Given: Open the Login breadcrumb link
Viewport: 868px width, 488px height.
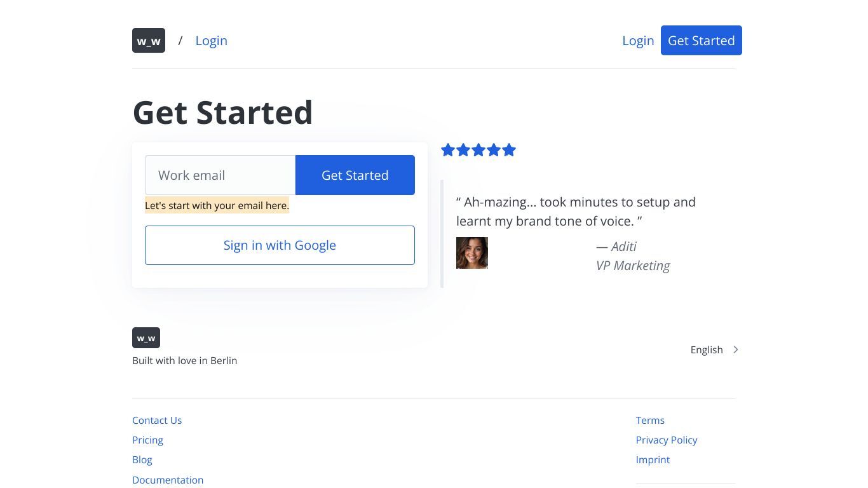Looking at the screenshot, I should point(211,41).
